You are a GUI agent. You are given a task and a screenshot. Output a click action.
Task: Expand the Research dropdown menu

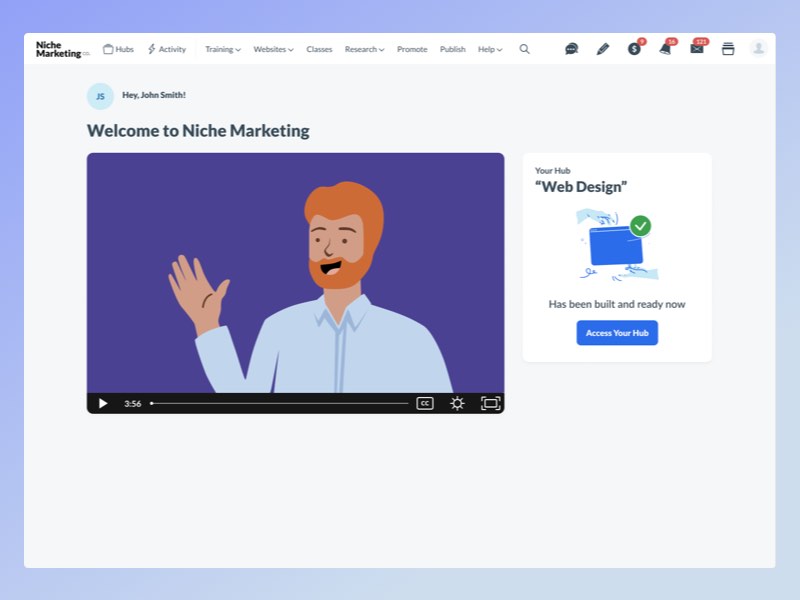tap(364, 49)
